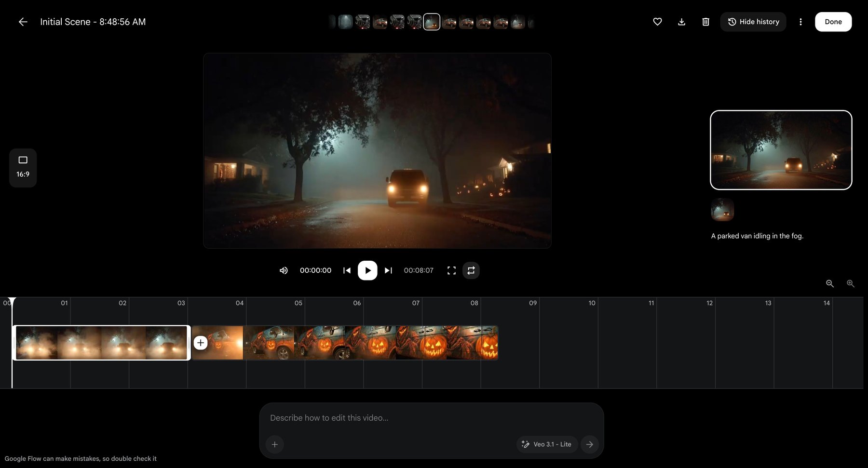Open the 16:9 aspect ratio selector
This screenshot has width=868, height=468.
(23, 167)
